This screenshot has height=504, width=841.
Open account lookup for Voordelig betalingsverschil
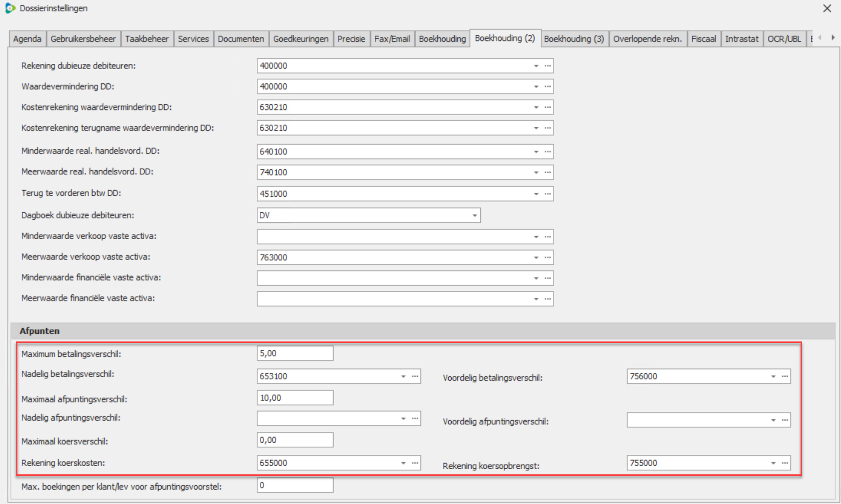(785, 377)
